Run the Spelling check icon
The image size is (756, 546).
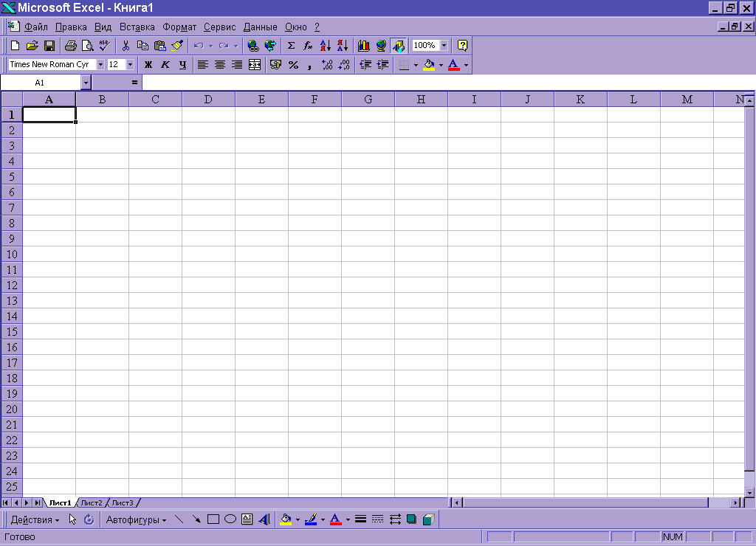click(x=104, y=46)
